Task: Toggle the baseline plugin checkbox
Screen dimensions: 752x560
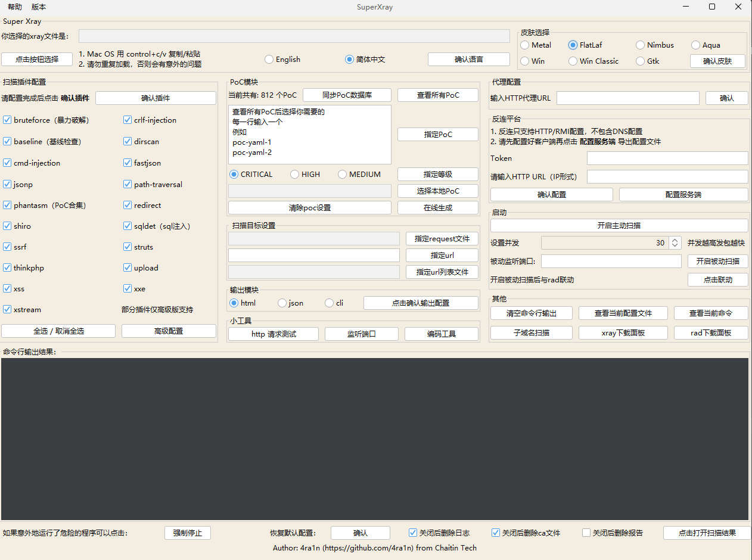Action: (x=7, y=142)
